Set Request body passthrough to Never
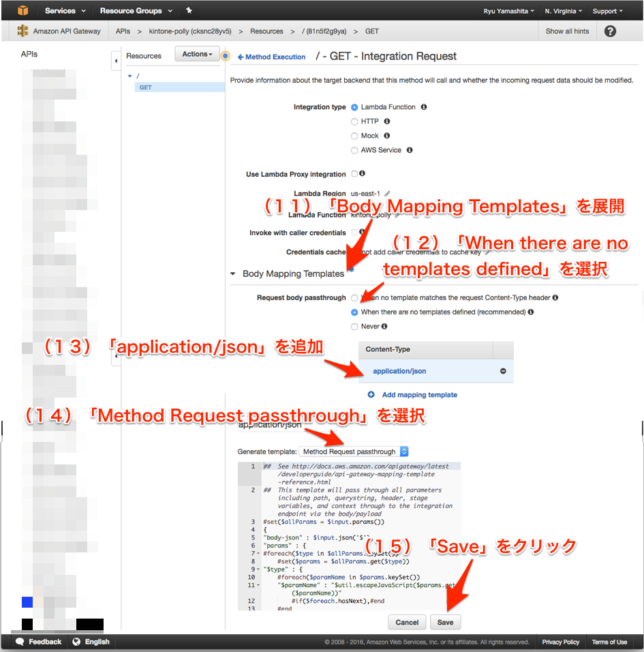The width and height of the screenshot is (644, 652). coord(354,326)
